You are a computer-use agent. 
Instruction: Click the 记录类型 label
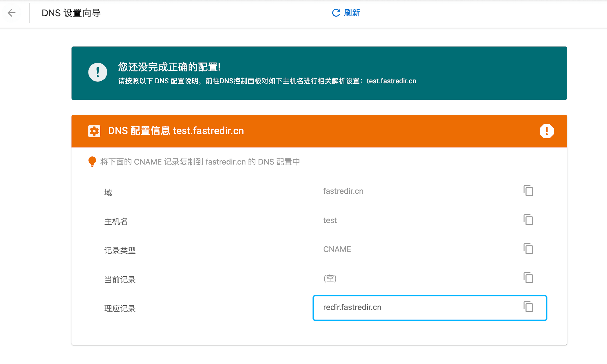point(120,251)
